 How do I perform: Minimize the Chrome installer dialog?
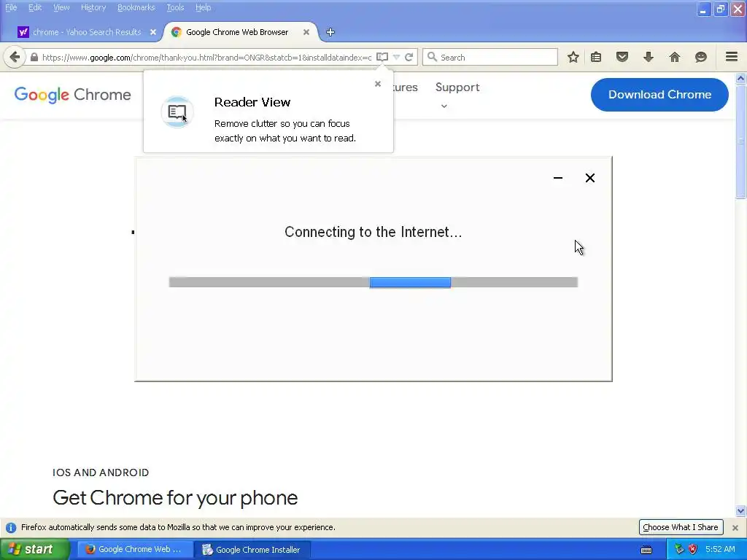[558, 178]
